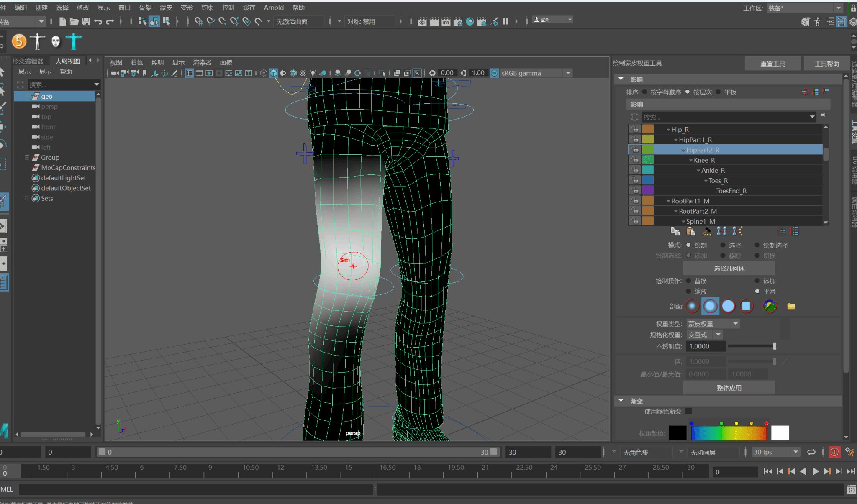Viewport: 857px width, 504px height.
Task: Click the 整体应用 button
Action: click(729, 388)
